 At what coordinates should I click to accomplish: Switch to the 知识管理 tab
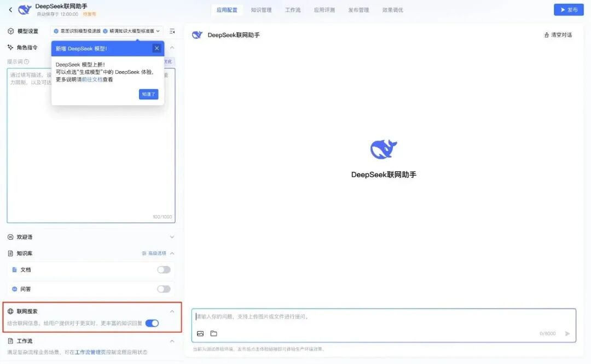[261, 10]
